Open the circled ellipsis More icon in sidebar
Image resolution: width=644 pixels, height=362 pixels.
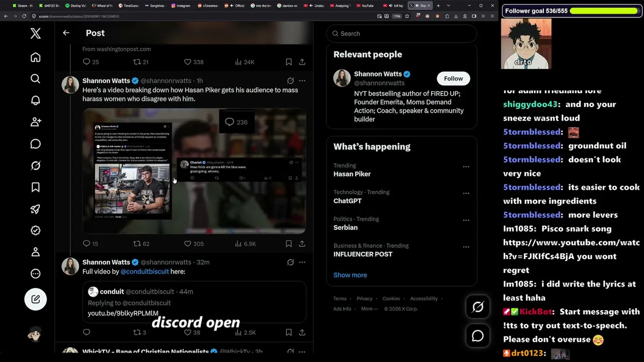pyautogui.click(x=35, y=274)
